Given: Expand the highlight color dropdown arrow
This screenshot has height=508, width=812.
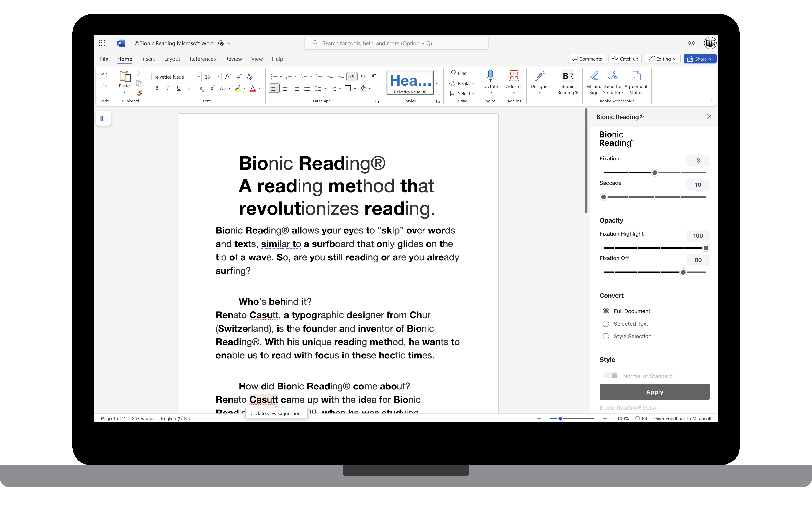Looking at the screenshot, I should (x=245, y=88).
